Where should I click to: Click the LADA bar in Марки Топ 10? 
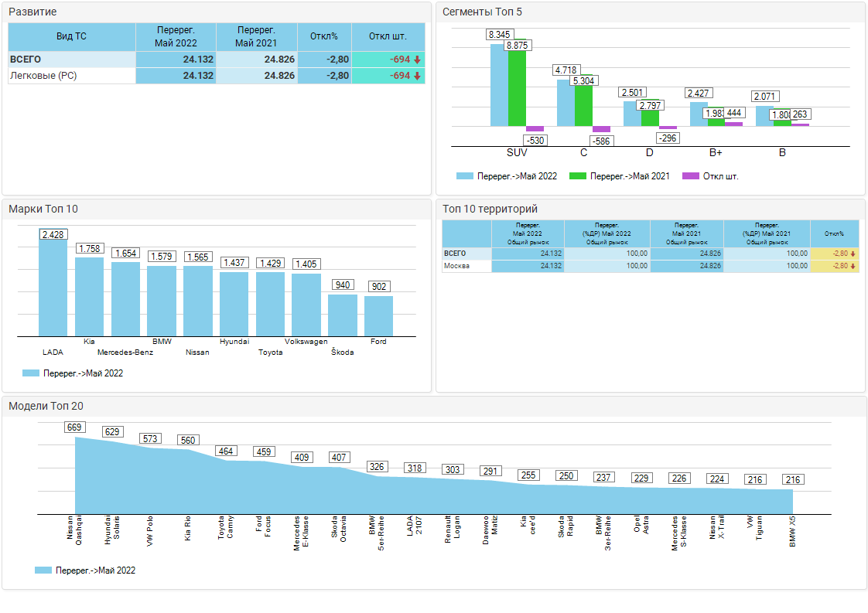click(x=53, y=288)
